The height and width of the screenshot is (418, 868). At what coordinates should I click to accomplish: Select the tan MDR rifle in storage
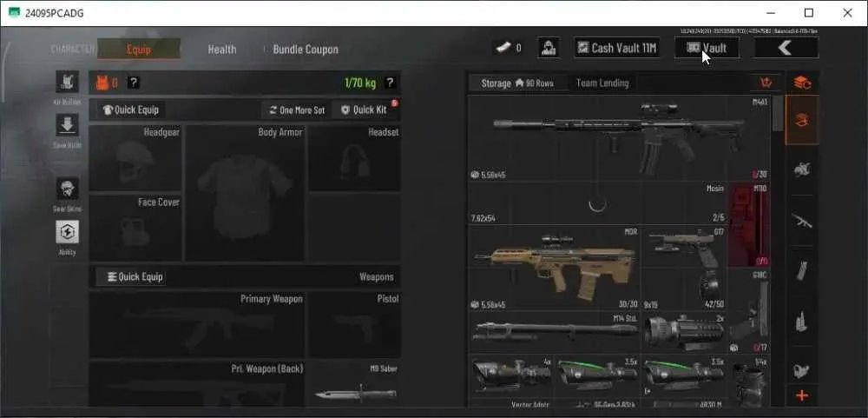(x=554, y=268)
